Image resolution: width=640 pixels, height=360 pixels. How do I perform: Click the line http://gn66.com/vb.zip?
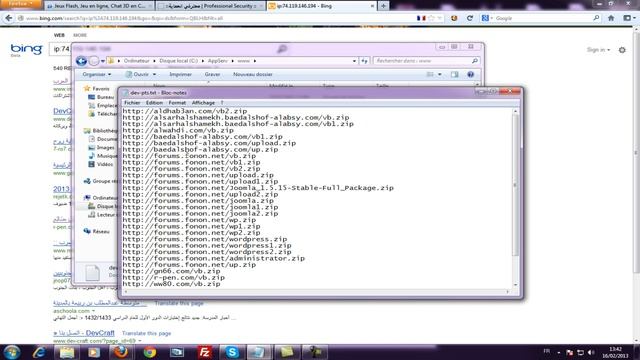click(x=171, y=271)
